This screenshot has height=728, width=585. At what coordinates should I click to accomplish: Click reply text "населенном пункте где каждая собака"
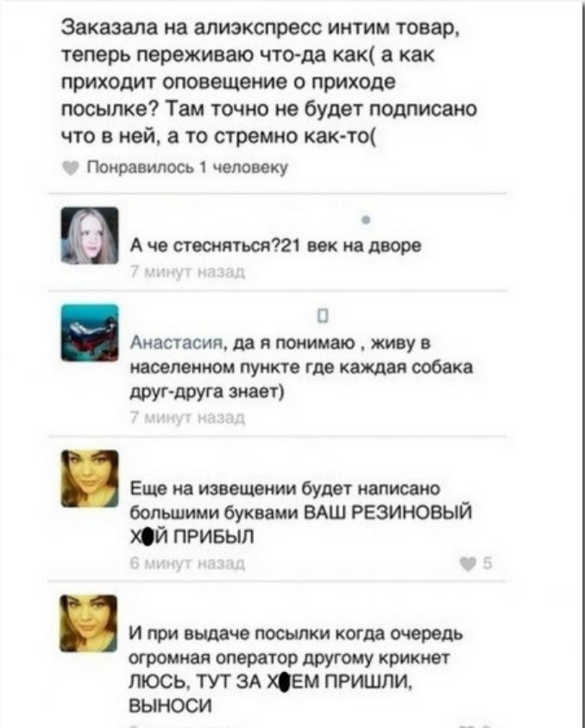(x=301, y=367)
